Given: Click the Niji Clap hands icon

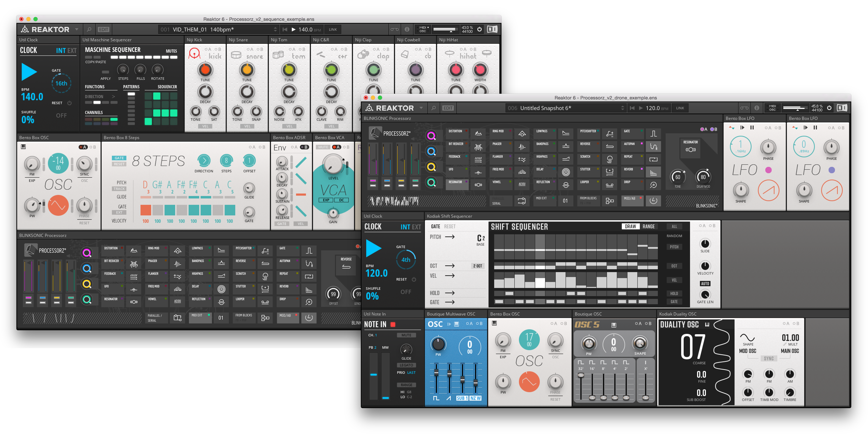Looking at the screenshot, I should [x=363, y=54].
